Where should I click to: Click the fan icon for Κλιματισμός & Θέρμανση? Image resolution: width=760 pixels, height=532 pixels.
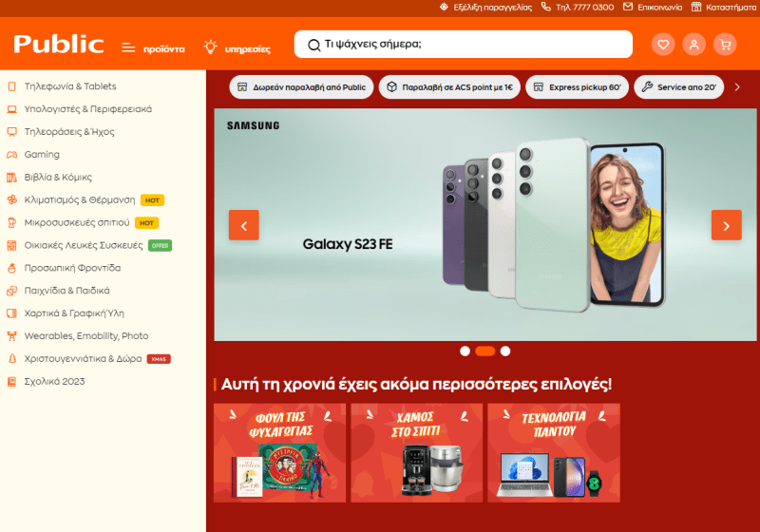(12, 200)
